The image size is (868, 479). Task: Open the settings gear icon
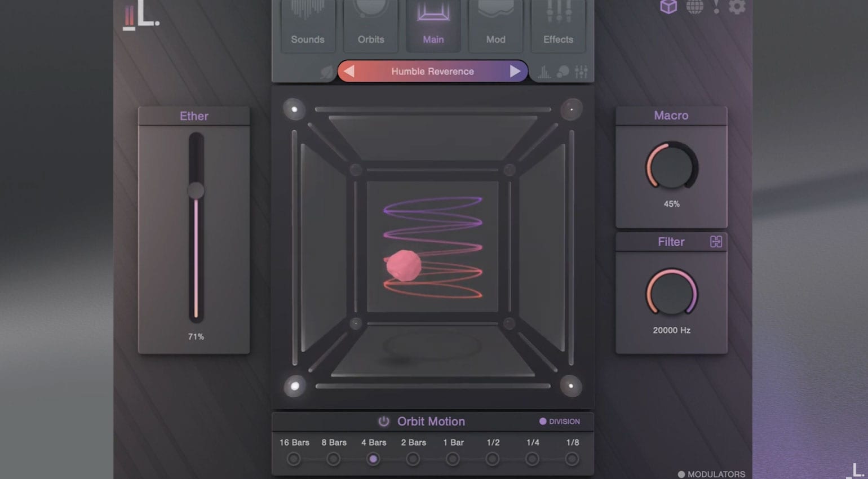[737, 7]
